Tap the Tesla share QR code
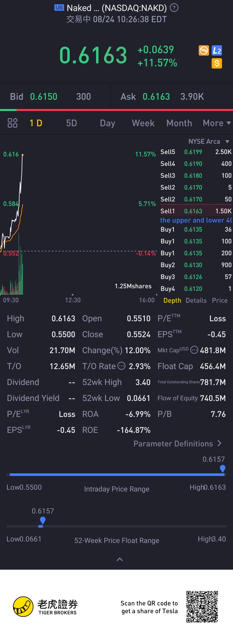The image size is (233, 644). point(202,607)
